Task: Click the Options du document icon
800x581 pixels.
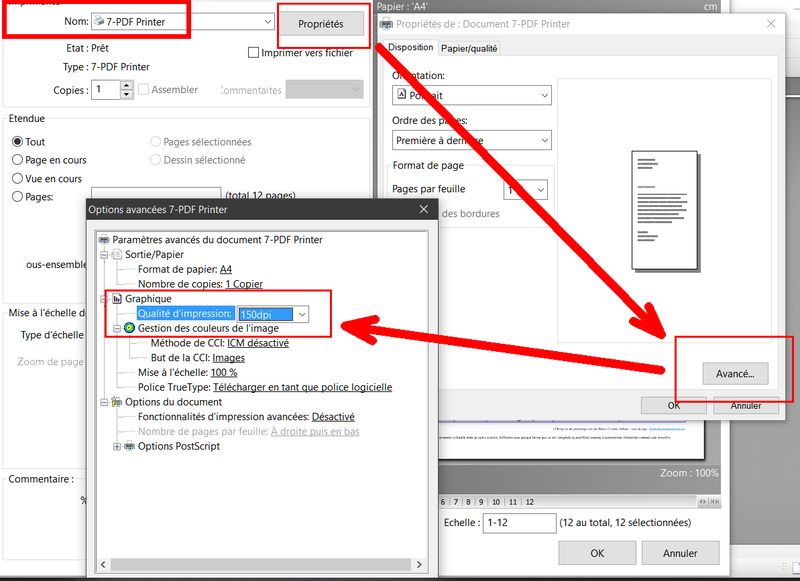Action: (117, 402)
